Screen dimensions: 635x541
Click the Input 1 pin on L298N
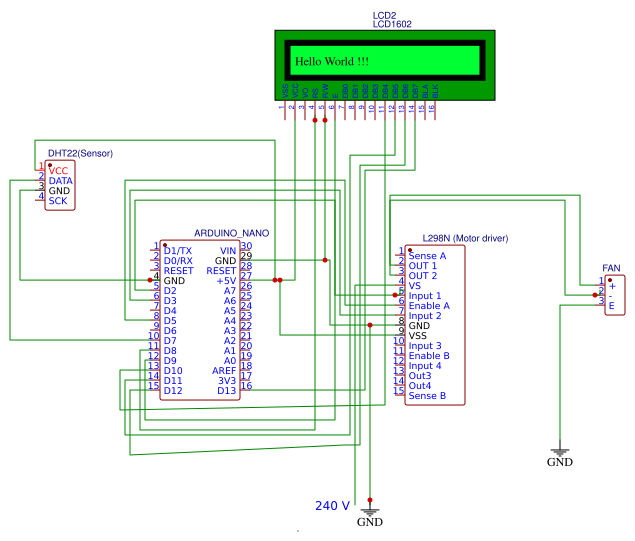tap(425, 296)
